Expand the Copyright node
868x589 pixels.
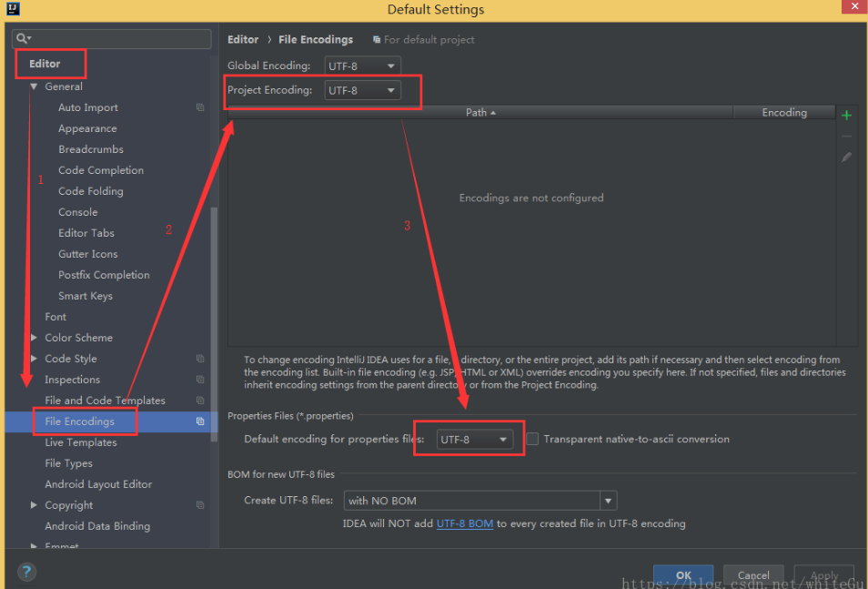[34, 504]
